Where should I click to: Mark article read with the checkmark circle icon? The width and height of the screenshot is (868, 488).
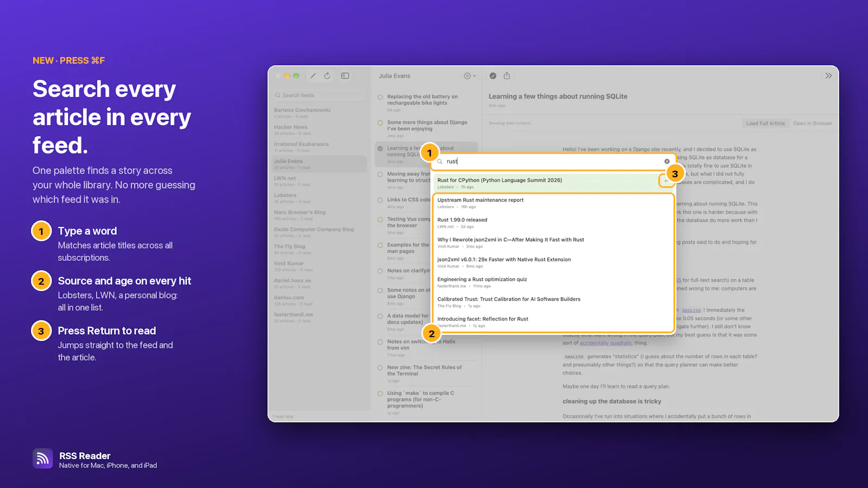[x=493, y=76]
